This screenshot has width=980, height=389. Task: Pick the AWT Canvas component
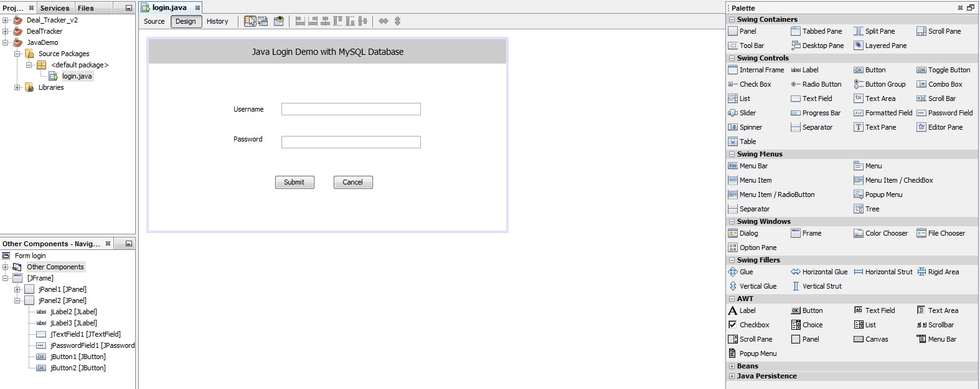click(871, 339)
